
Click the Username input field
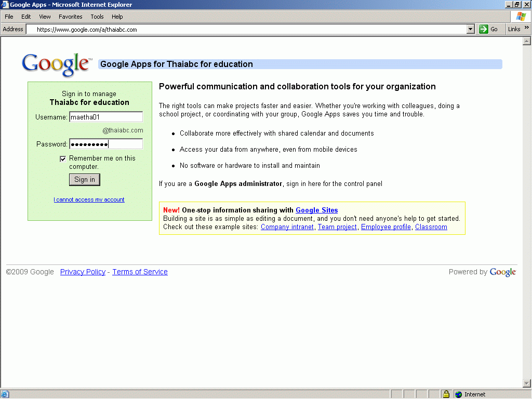point(106,117)
